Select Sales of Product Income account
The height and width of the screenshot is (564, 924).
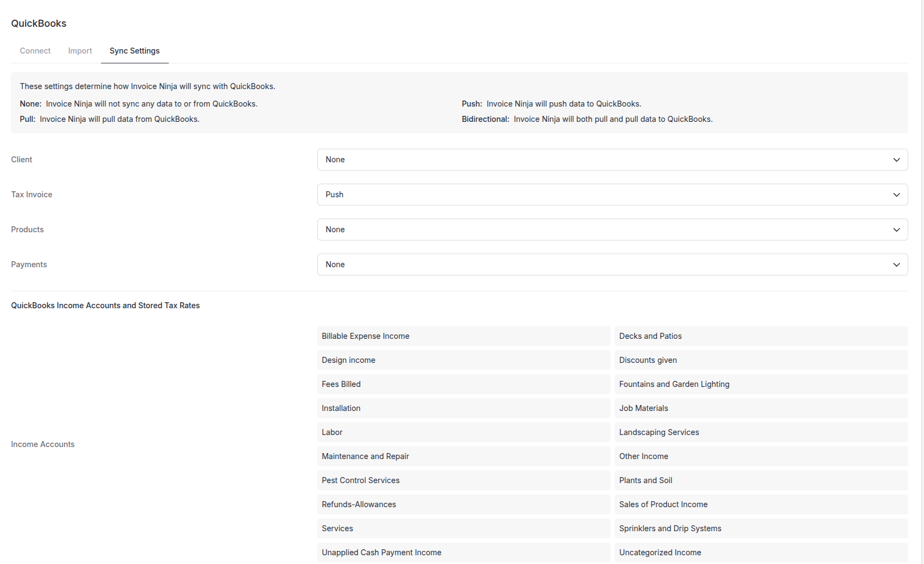pos(761,504)
